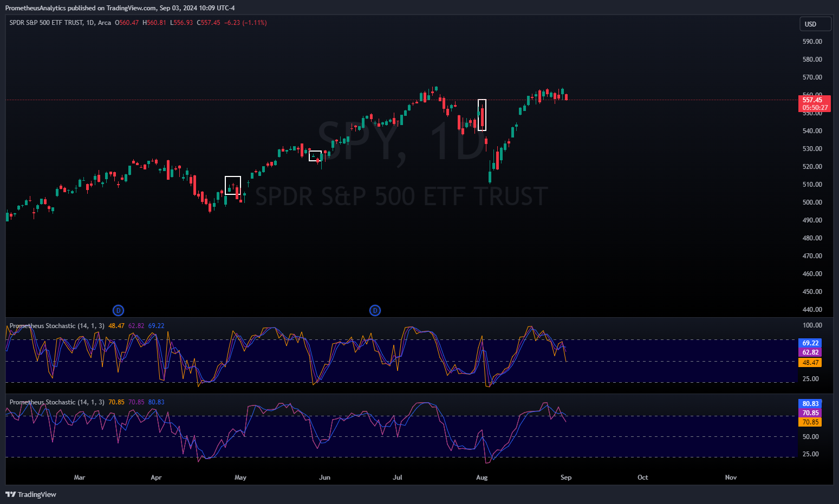The image size is (839, 504).
Task: Click the Nov label on time axis
Action: (x=731, y=477)
